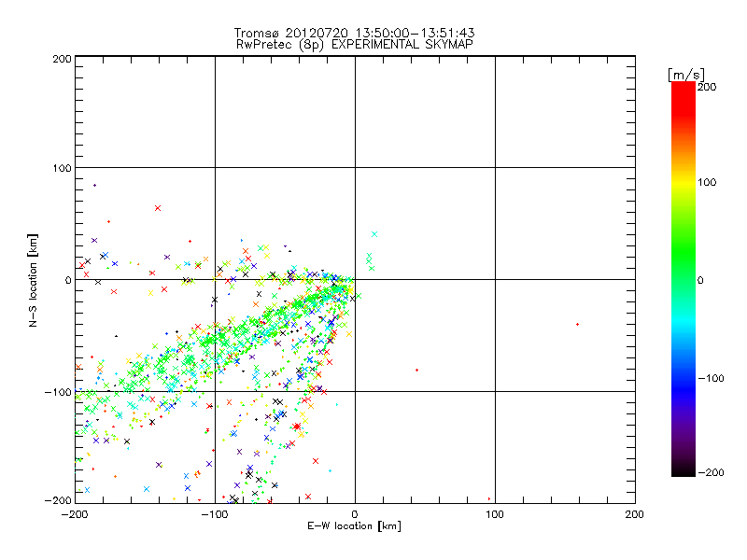Screen dimensions: 747x560
Task: Click the isolated red dot near x=45 km, y=-80
Action: 416,370
